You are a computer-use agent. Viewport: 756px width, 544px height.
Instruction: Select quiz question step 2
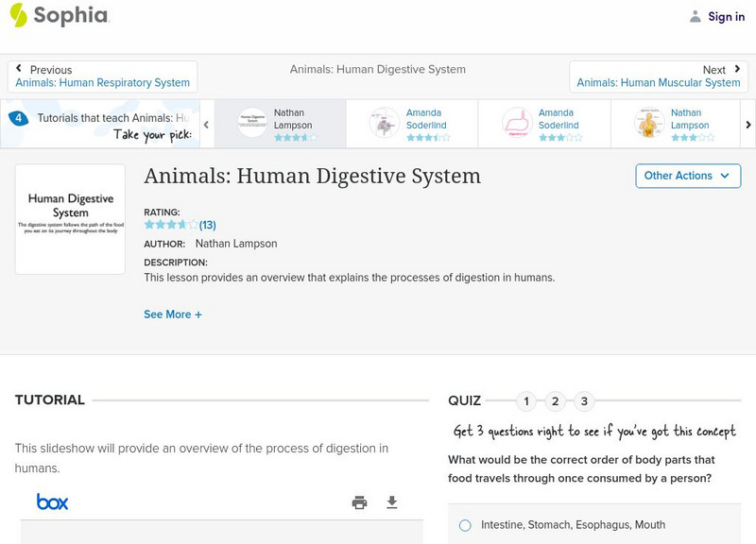tap(556, 400)
